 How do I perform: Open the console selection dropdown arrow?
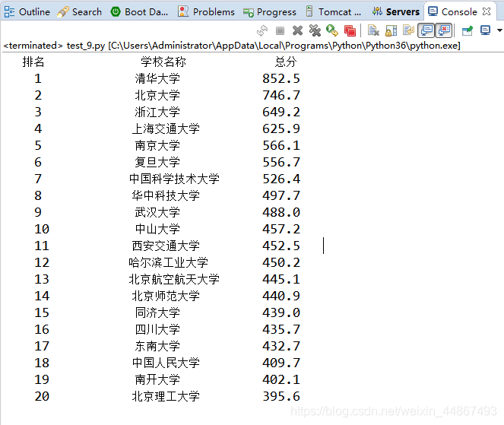pos(499,30)
